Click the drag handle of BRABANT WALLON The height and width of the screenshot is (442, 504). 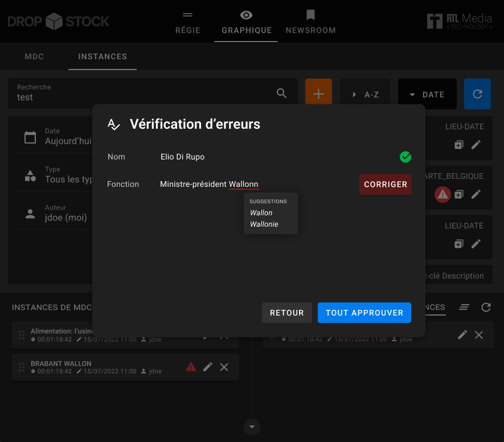[x=22, y=367]
